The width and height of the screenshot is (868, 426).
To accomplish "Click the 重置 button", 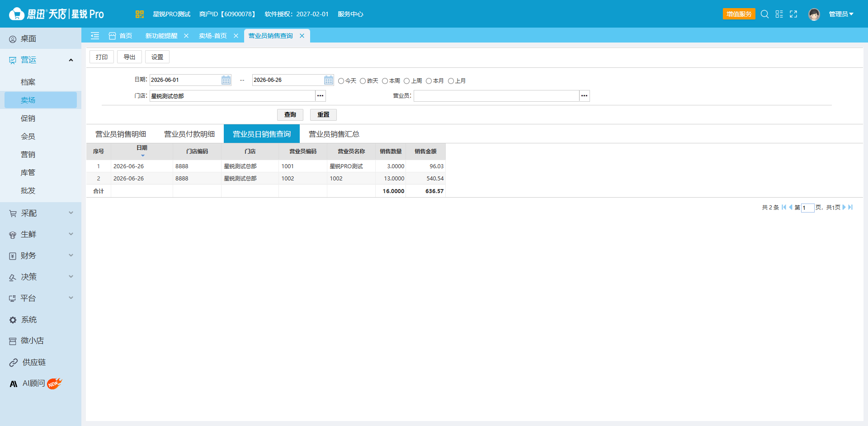I will click(x=323, y=115).
